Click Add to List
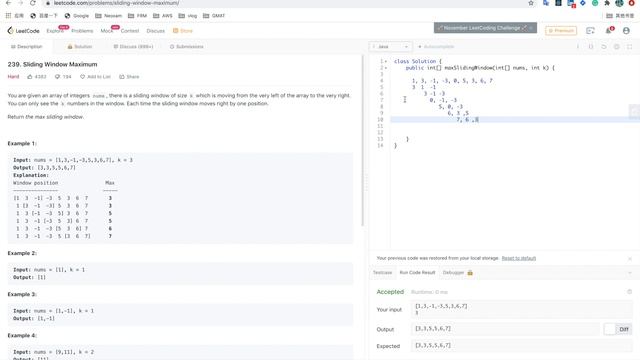Viewport: 640px width, 360px height. pos(95,77)
